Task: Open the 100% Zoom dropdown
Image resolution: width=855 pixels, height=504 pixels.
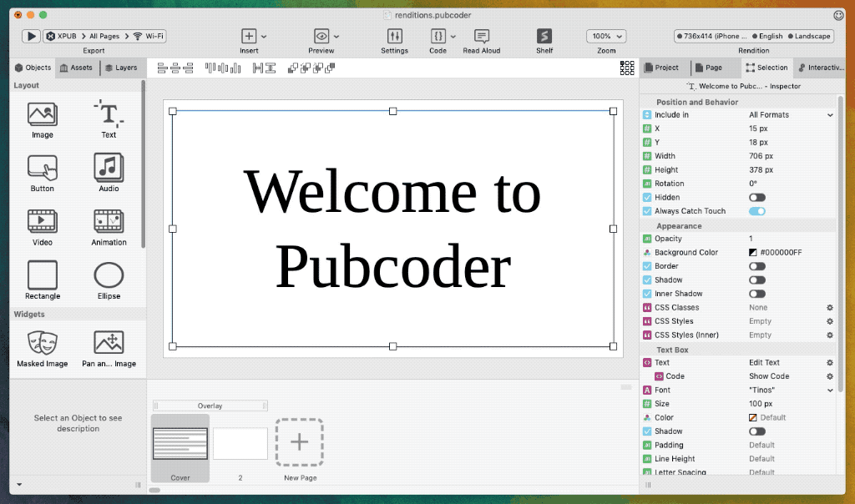Action: 606,36
